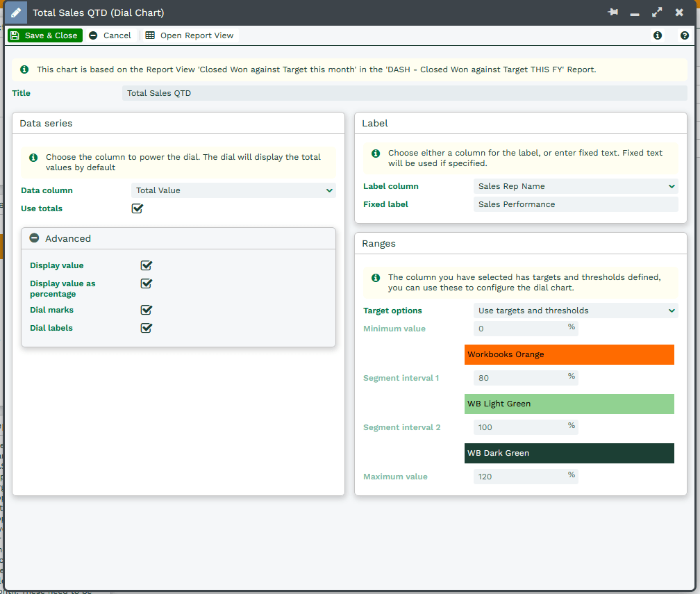This screenshot has height=594, width=700.
Task: Click the expand window arrows icon
Action: (657, 13)
